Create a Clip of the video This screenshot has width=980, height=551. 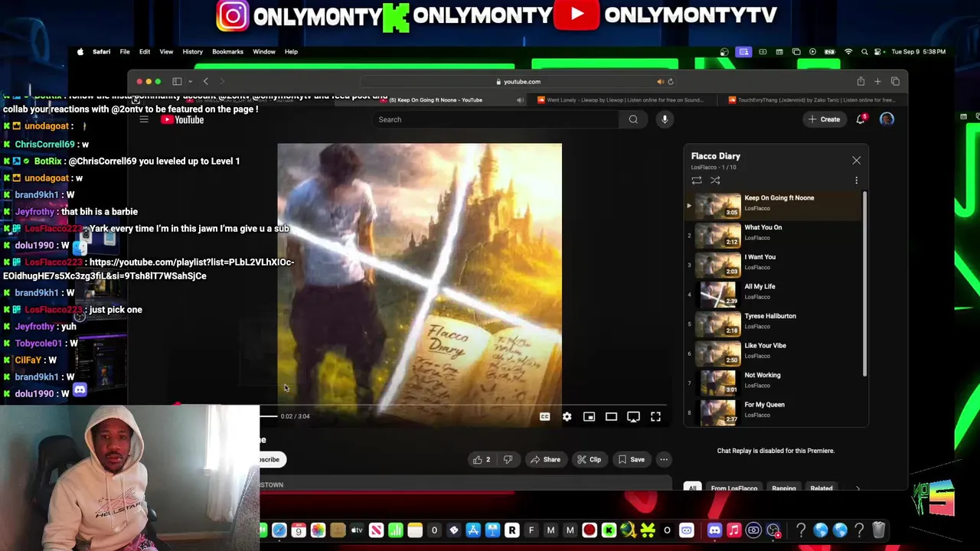tap(590, 459)
